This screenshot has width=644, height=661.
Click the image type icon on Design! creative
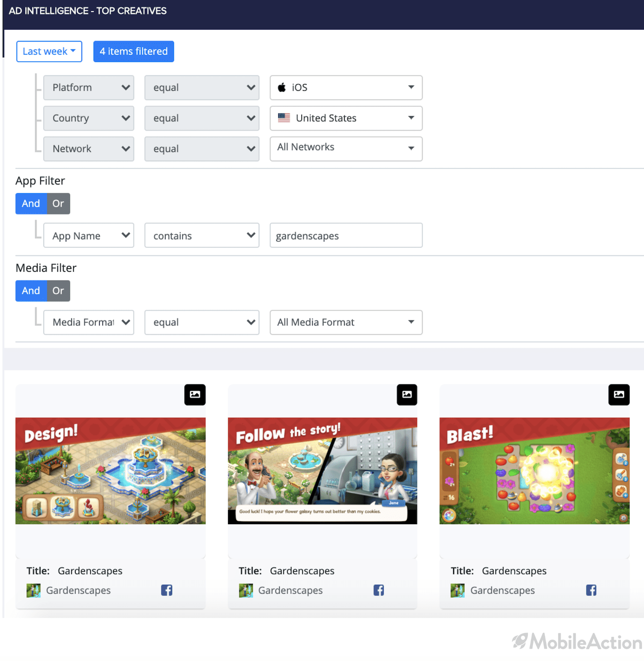pos(195,394)
